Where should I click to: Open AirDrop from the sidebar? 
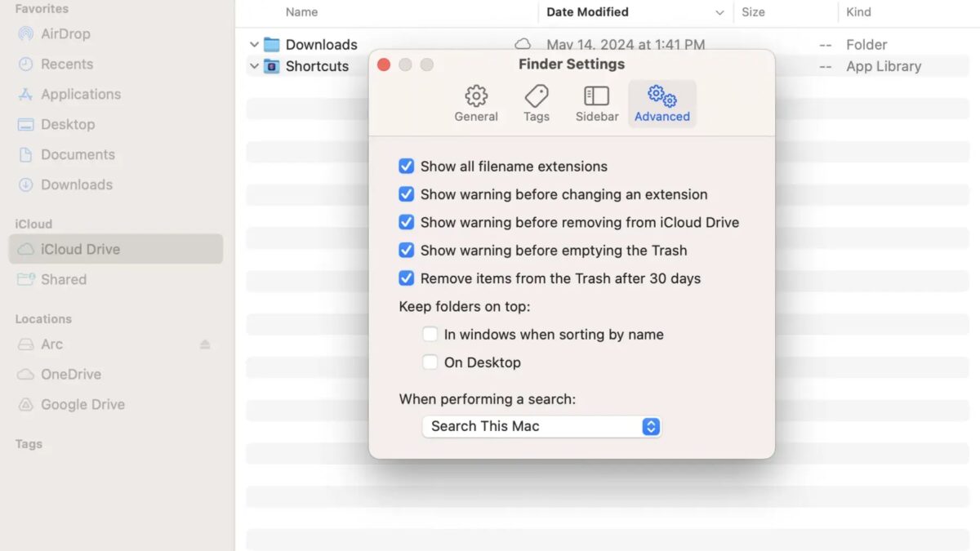click(65, 34)
